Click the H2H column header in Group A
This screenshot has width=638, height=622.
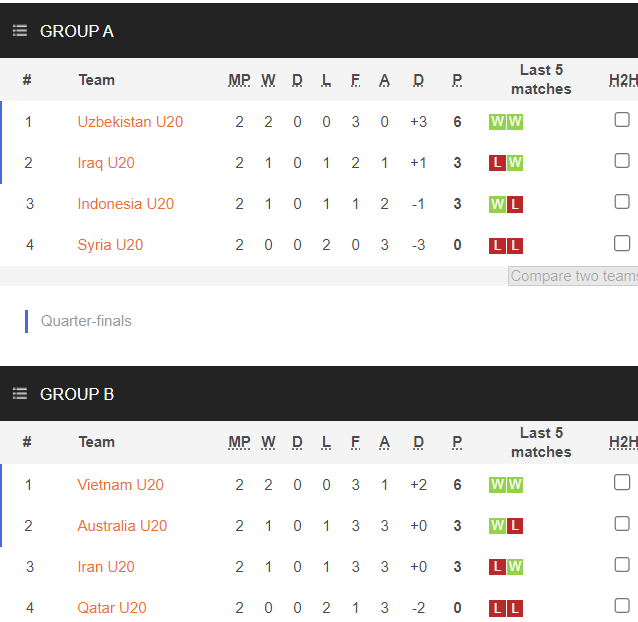623,81
